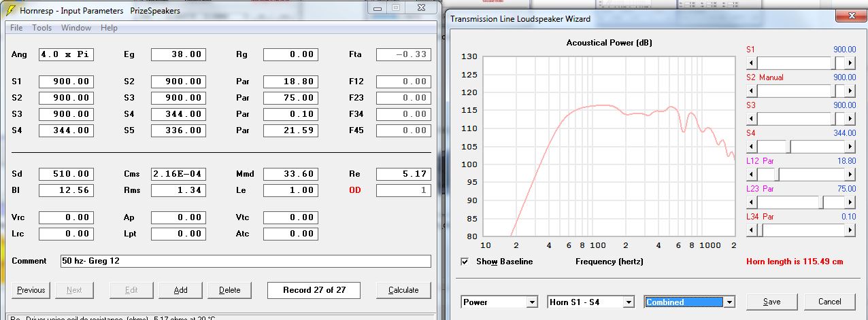Image resolution: width=868 pixels, height=320 pixels.
Task: Click the S1 slider left arrow
Action: [752, 62]
